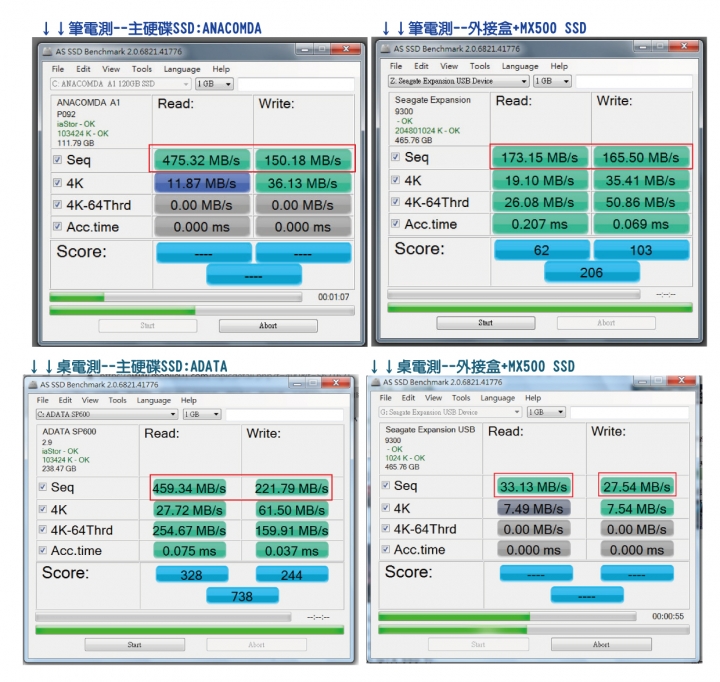
Task: Click total score 206 in laptop MX500 window
Action: (592, 272)
